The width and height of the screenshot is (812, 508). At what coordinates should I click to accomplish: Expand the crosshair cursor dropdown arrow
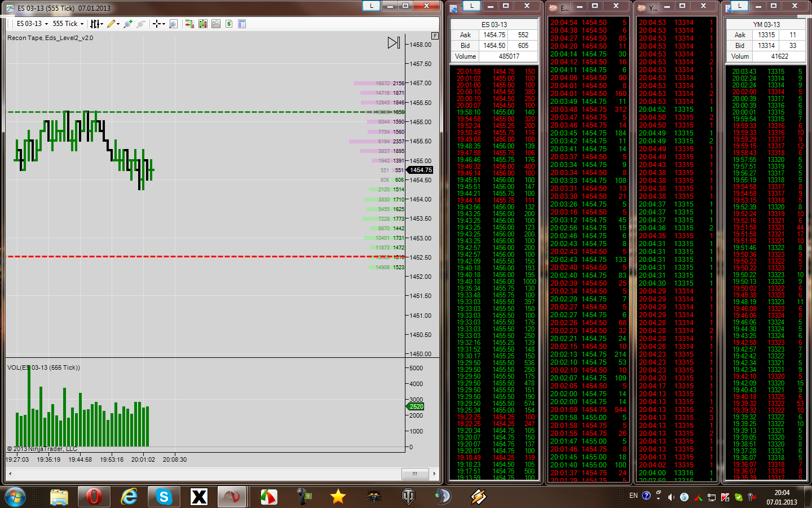click(x=164, y=24)
